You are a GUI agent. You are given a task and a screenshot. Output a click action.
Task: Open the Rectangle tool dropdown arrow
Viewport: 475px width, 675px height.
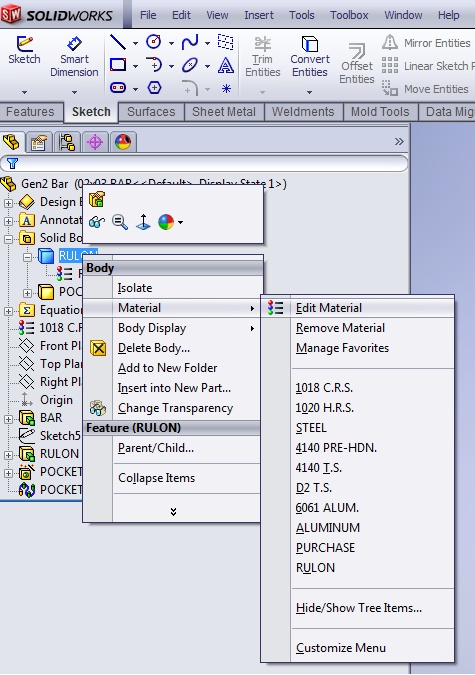point(135,66)
